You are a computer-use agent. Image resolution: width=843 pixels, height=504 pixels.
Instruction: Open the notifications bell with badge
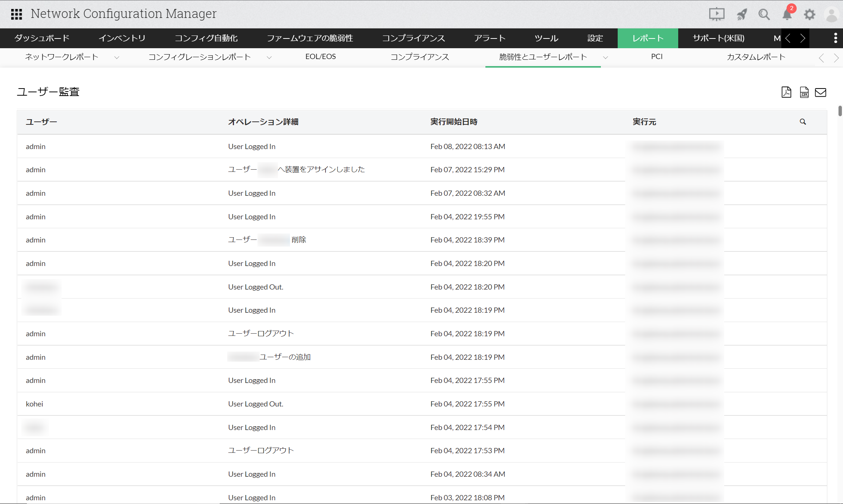tap(787, 14)
